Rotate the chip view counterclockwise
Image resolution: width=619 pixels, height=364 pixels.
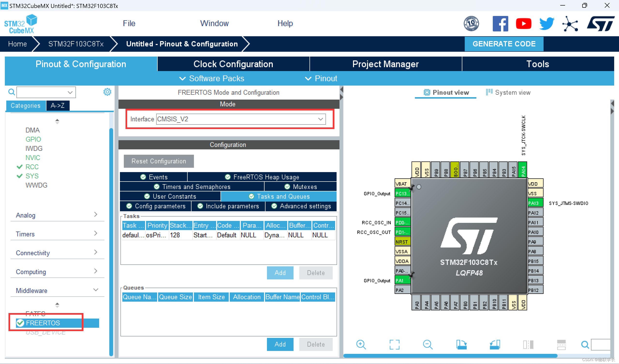click(494, 344)
